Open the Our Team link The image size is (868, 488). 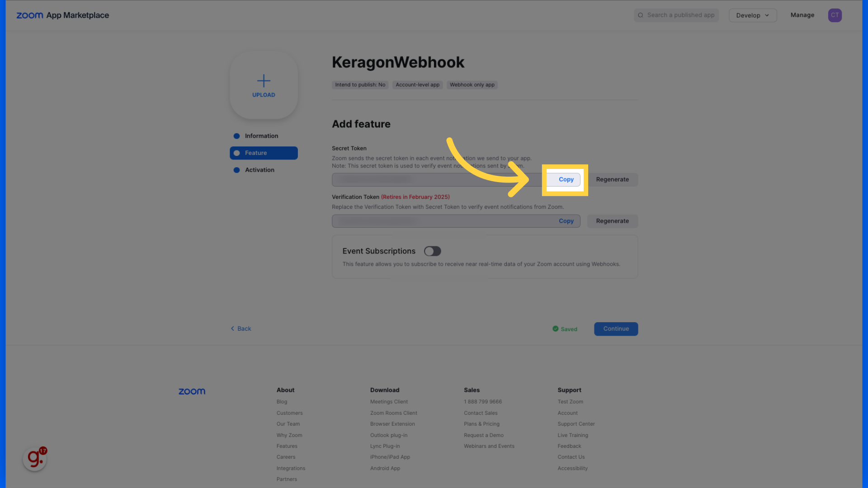(288, 424)
